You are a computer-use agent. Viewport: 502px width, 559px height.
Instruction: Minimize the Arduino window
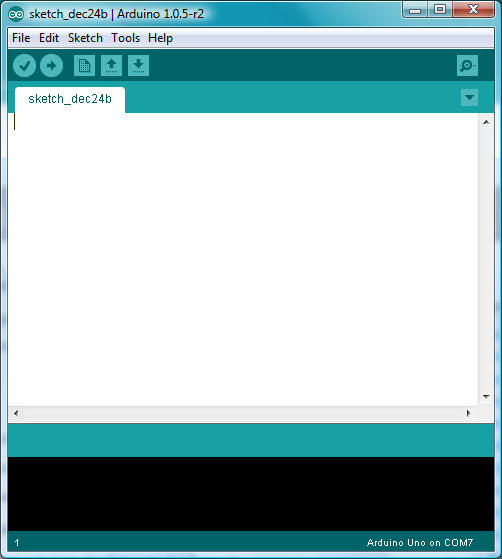pos(415,10)
